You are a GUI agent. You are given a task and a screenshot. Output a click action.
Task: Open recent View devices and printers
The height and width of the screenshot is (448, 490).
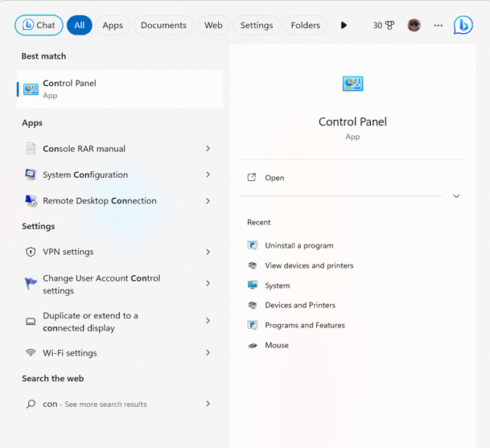point(309,265)
